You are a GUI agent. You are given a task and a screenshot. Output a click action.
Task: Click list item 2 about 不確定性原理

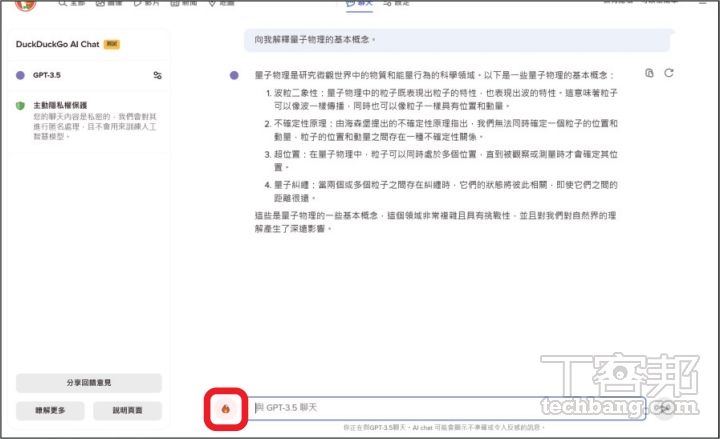(x=441, y=130)
